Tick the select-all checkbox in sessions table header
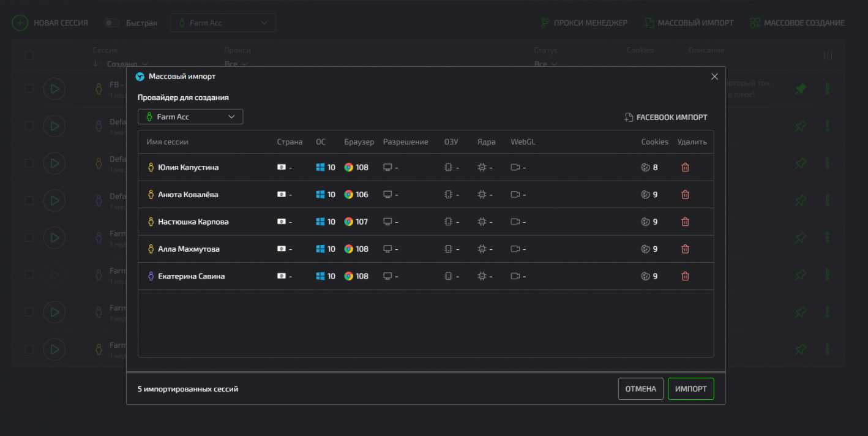Image resolution: width=868 pixels, height=436 pixels. [29, 55]
